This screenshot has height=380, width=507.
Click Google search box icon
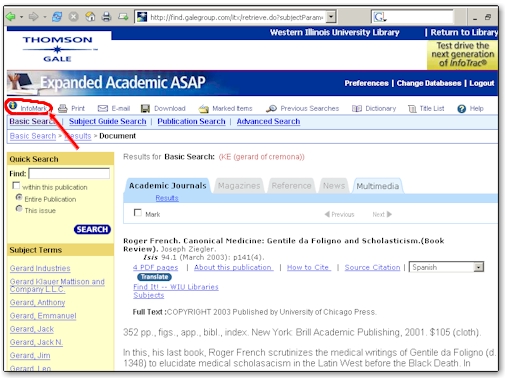(x=379, y=16)
